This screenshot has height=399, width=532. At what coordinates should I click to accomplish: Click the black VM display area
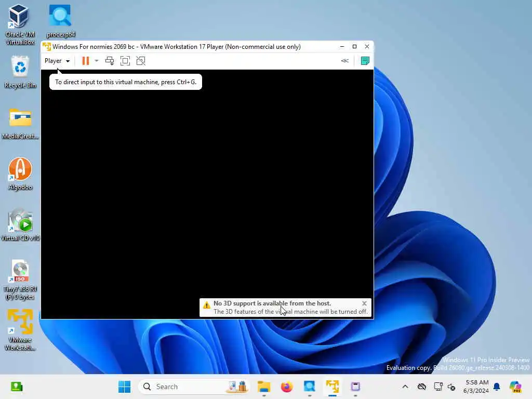207,194
